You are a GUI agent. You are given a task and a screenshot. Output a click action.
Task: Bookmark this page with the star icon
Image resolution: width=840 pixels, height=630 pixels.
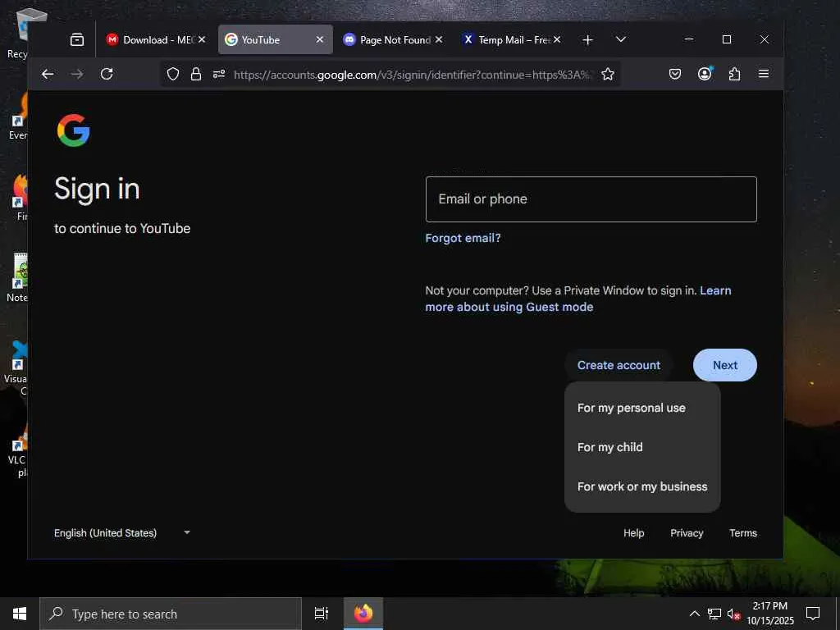point(608,74)
